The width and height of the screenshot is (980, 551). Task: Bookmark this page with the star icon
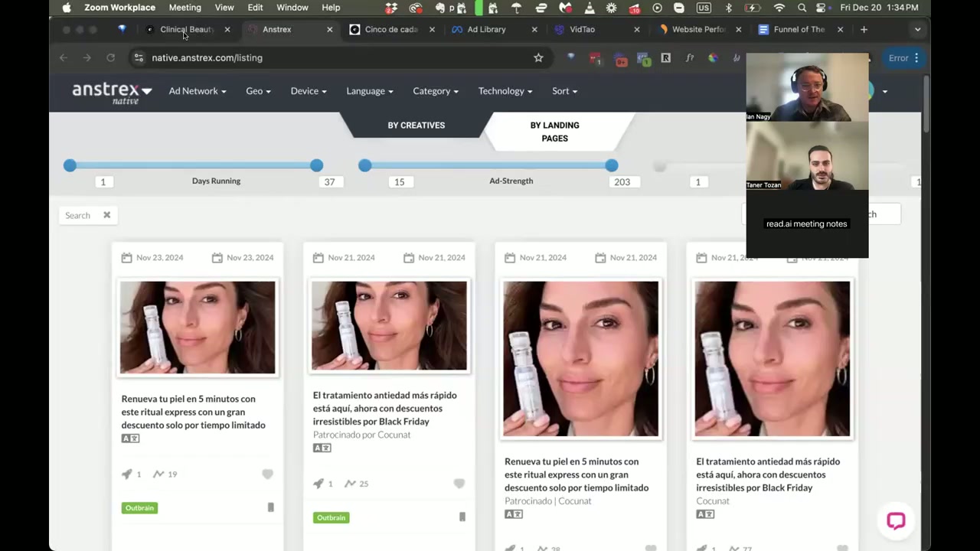click(x=538, y=57)
